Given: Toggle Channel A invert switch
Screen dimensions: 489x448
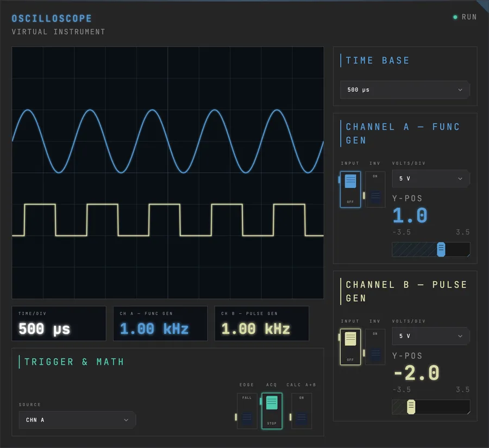Looking at the screenshot, I should 375,189.
